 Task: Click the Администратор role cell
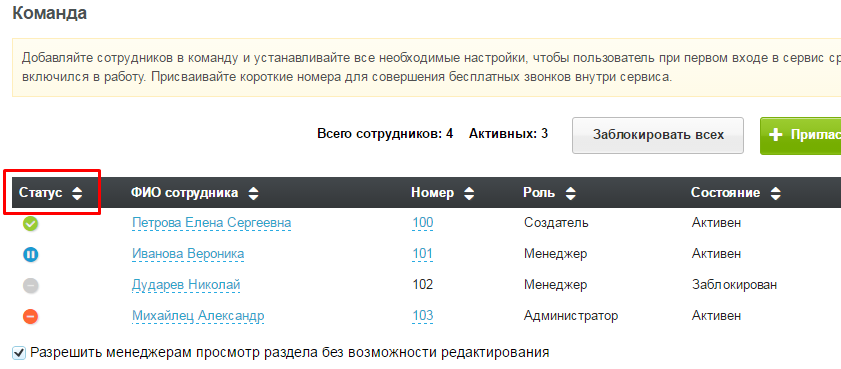tap(571, 316)
